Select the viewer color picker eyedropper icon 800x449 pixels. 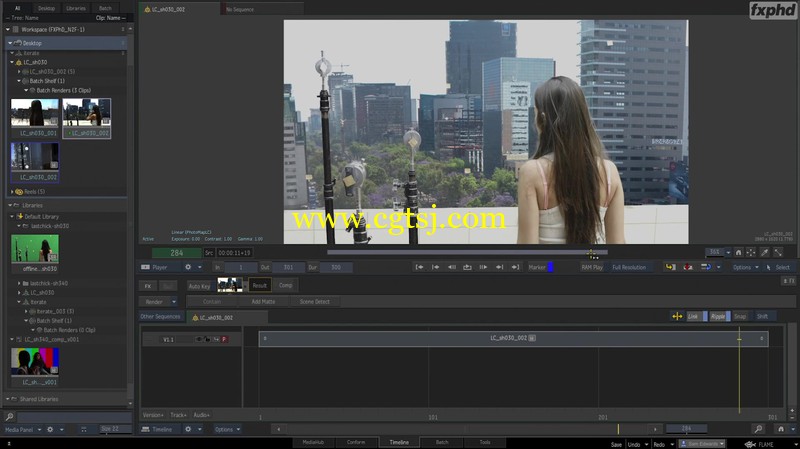click(x=764, y=252)
